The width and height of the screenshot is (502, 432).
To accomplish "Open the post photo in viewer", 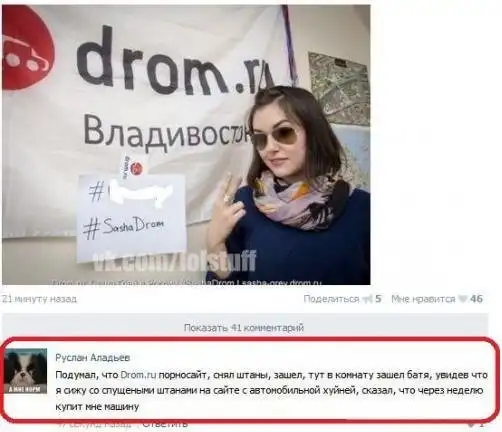I will coord(186,145).
